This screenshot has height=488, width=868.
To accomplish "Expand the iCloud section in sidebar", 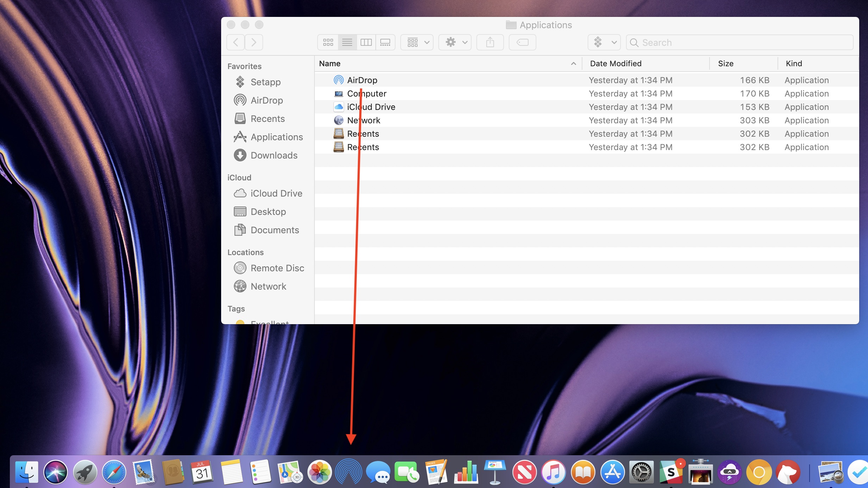I will click(239, 177).
